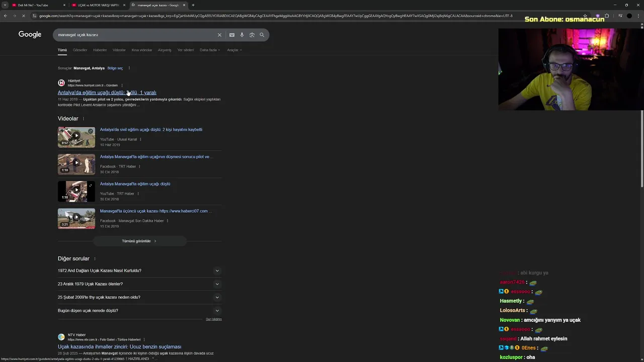Open the tab search dropdown arrow

click(5, 5)
